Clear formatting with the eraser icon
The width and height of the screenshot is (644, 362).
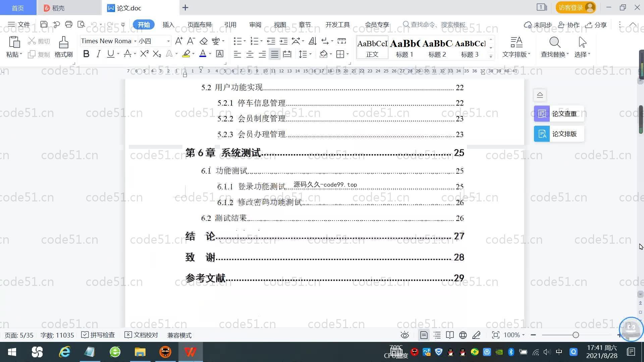coord(204,41)
